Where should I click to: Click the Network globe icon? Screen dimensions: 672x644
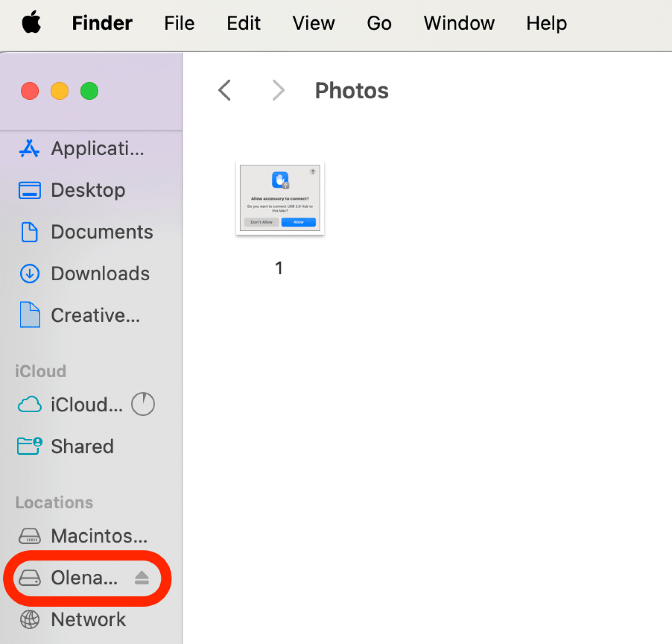(30, 620)
